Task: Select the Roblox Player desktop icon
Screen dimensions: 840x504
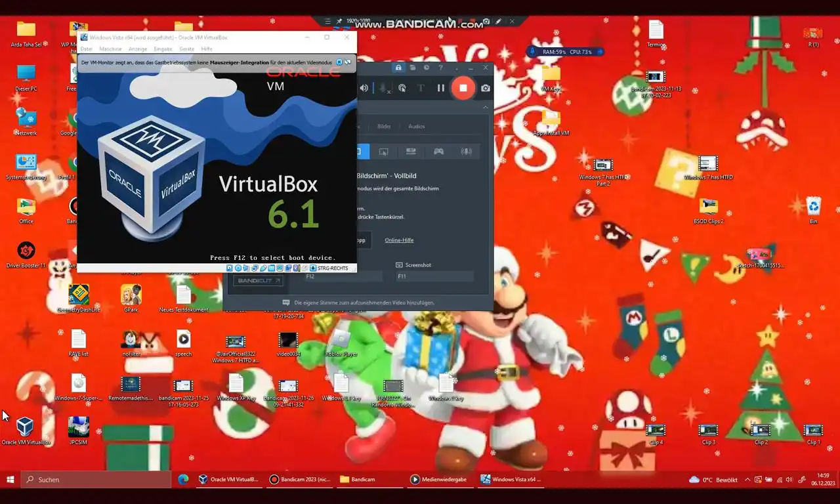Action: [x=341, y=343]
